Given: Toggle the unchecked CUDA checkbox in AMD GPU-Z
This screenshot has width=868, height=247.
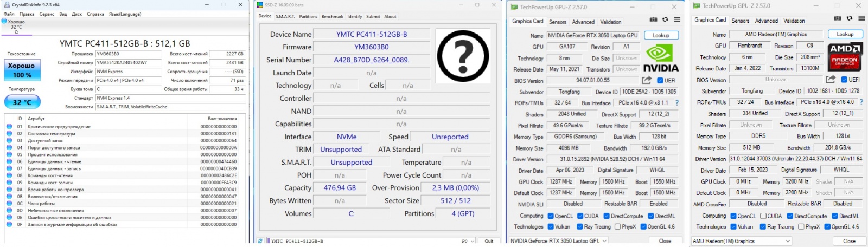Looking at the screenshot, I should (763, 216).
